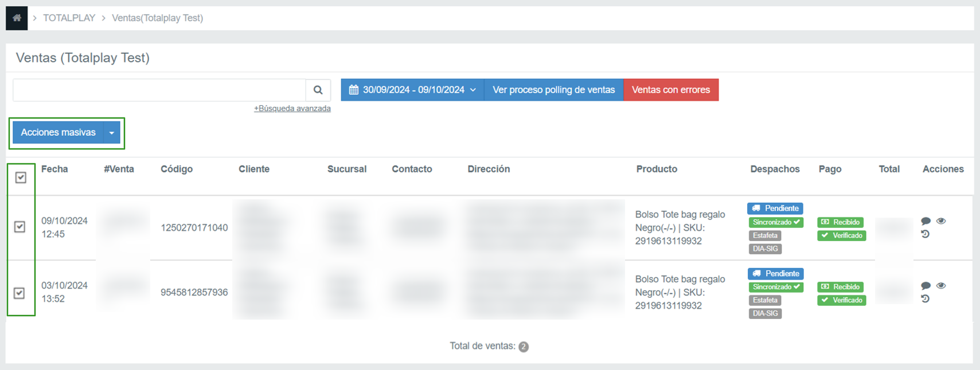Click Verificado payment badge in 03/10/2024 row
The height and width of the screenshot is (370, 980).
(841, 300)
